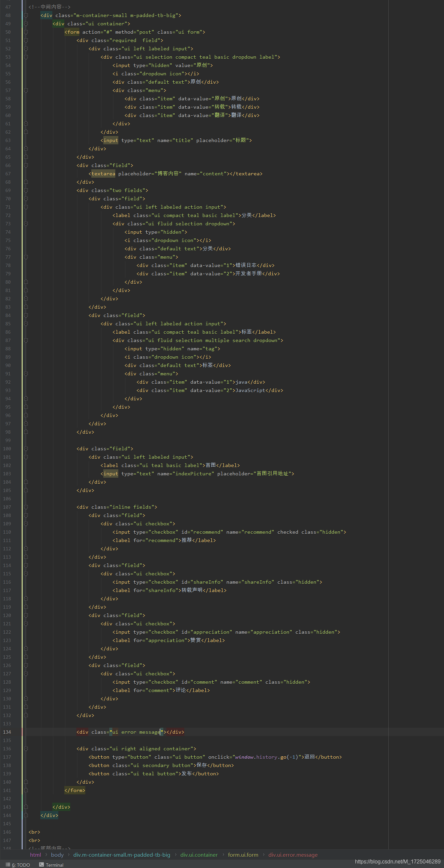
Task: Jump to div.m-container-small.m-padded-tb-big breadcrumb
Action: pyautogui.click(x=122, y=855)
